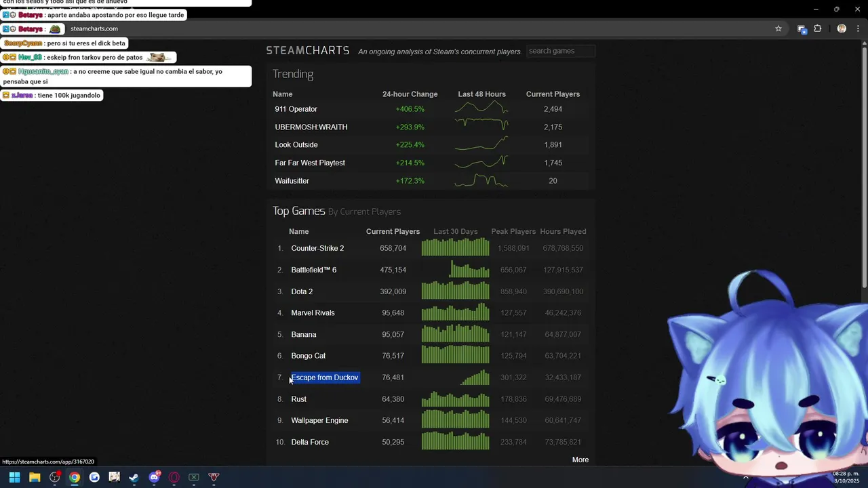Open Wallpaper Engine stats page
This screenshot has height=488, width=868.
319,420
